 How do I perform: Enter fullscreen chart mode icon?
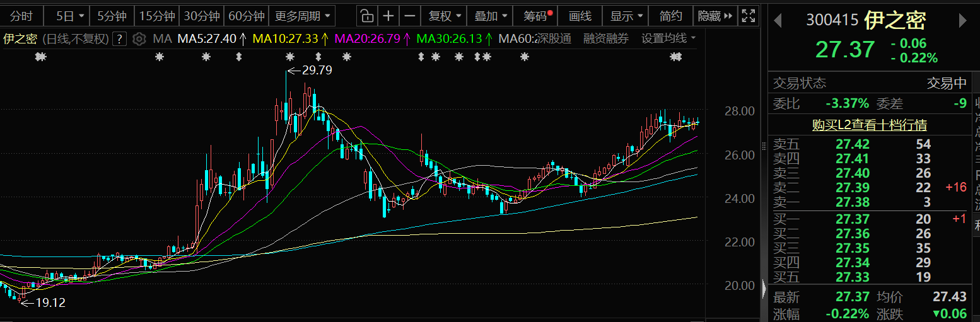click(x=748, y=16)
